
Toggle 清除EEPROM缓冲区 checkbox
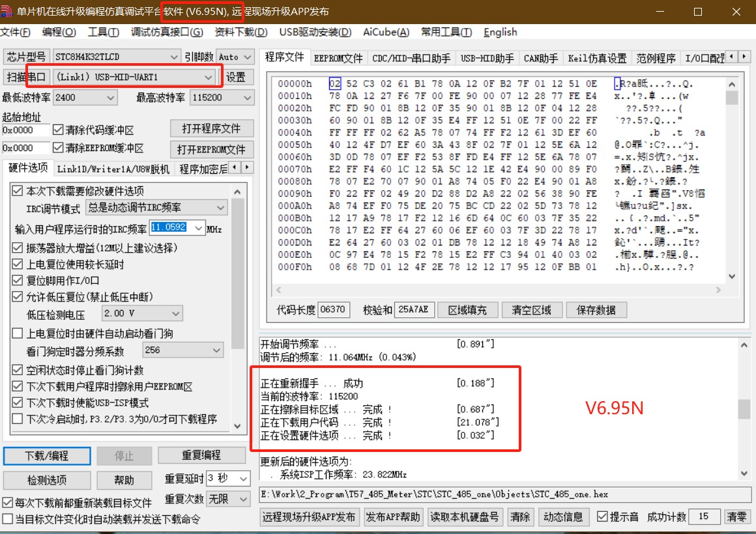(59, 148)
